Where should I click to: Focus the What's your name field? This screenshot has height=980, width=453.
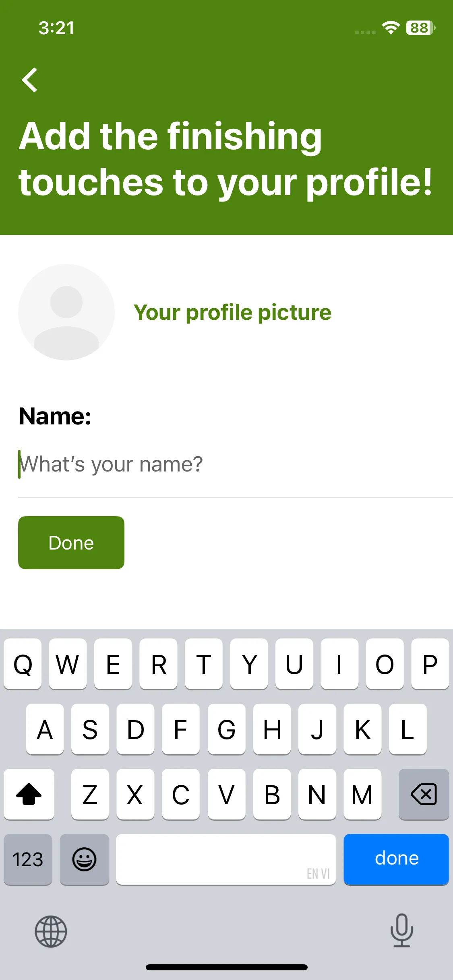[x=236, y=464]
